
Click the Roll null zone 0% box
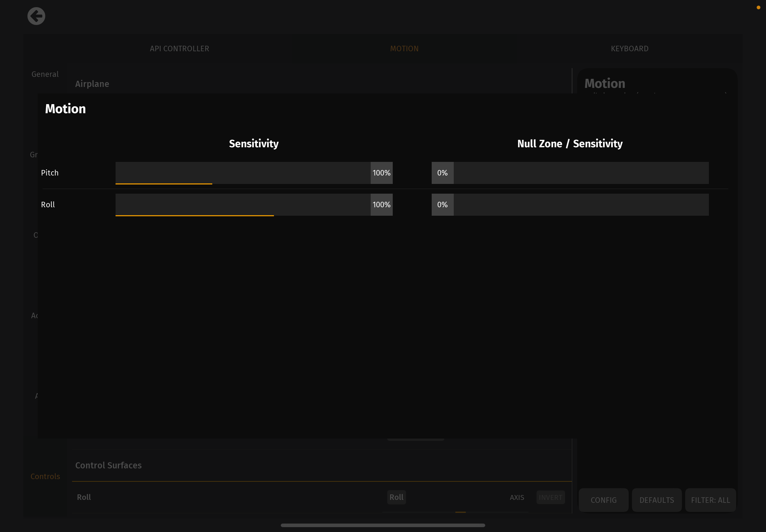pos(442,204)
